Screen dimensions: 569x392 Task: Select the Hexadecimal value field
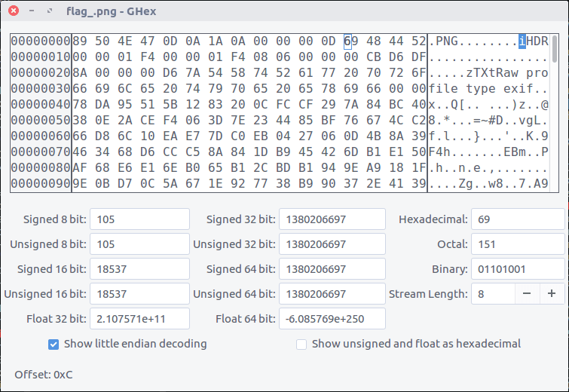click(x=518, y=219)
